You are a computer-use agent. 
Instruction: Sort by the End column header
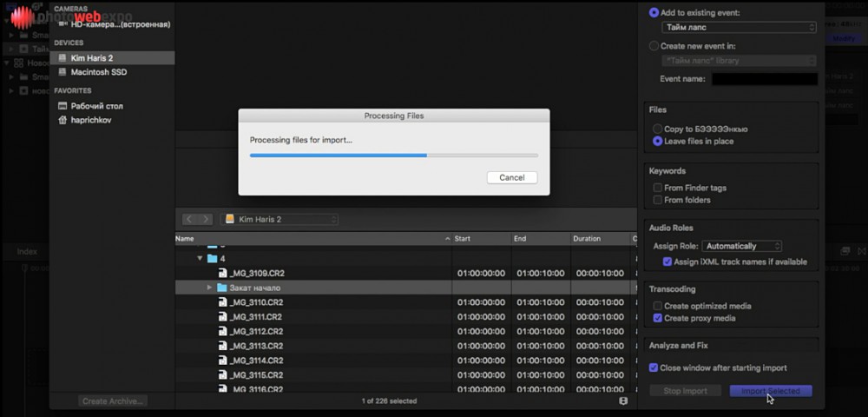click(542, 239)
